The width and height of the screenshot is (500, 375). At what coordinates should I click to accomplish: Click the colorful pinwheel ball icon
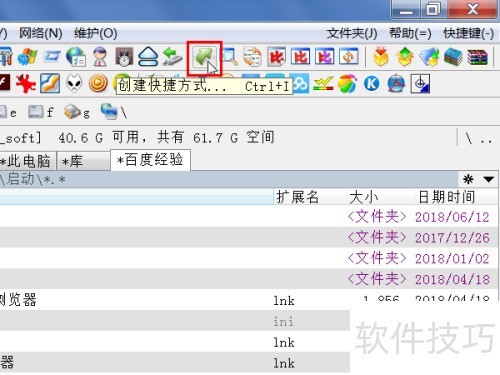347,83
